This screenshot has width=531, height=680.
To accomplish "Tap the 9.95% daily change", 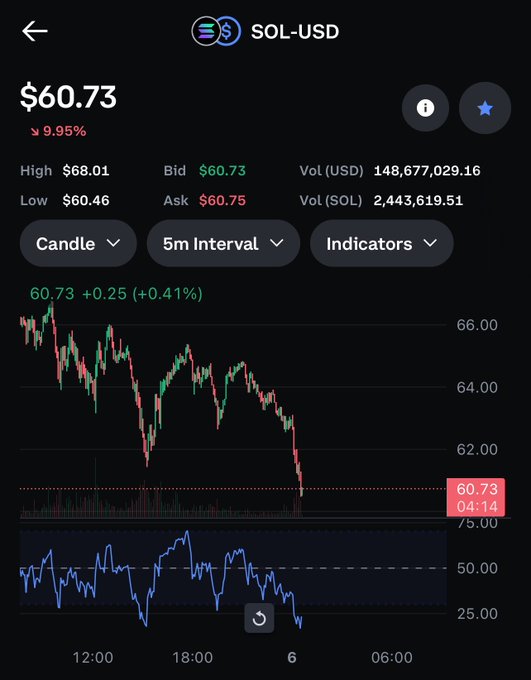I will (x=59, y=131).
